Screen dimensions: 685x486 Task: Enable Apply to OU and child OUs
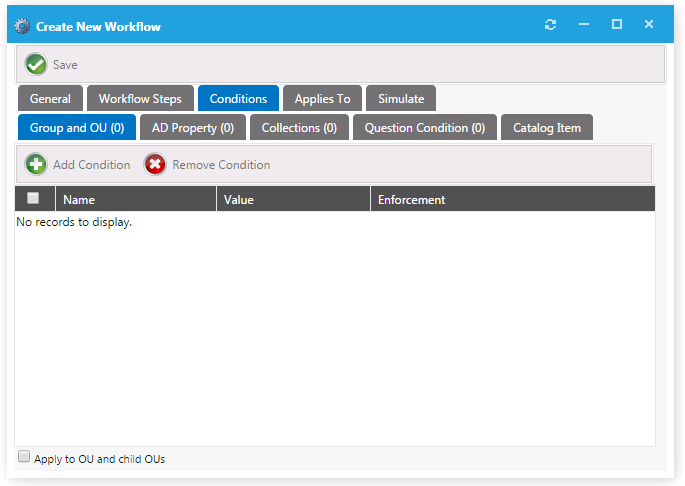[x=24, y=457]
